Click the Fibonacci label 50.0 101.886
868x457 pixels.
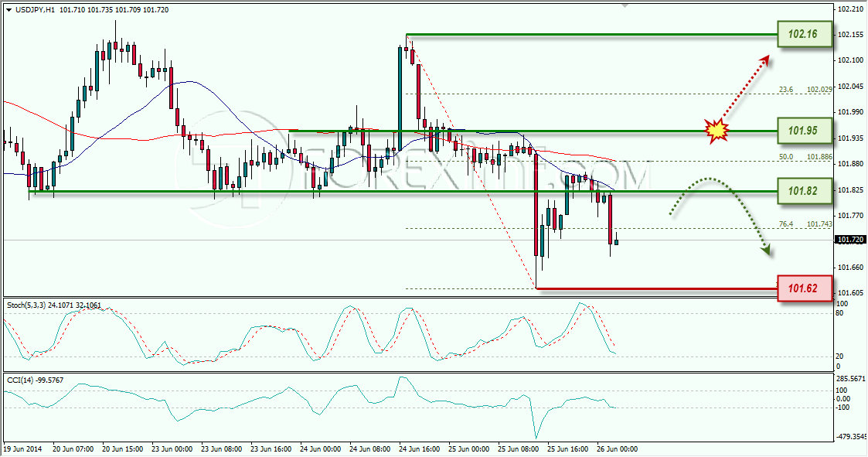point(805,157)
